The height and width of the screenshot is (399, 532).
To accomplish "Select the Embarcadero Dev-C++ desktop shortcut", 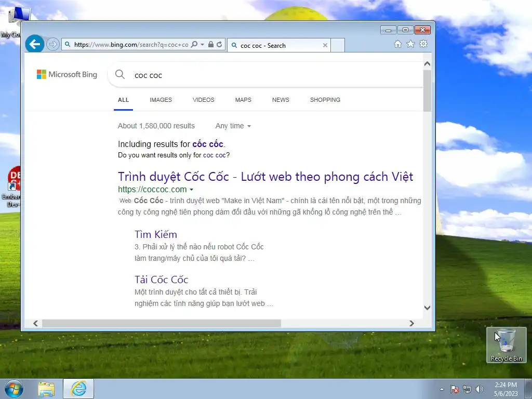I will [12, 187].
